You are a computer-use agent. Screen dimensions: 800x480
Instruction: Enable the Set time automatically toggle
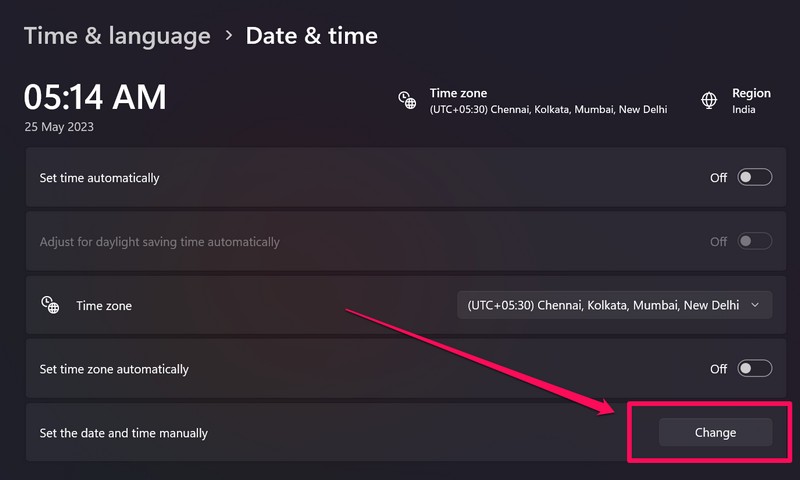pos(755,177)
